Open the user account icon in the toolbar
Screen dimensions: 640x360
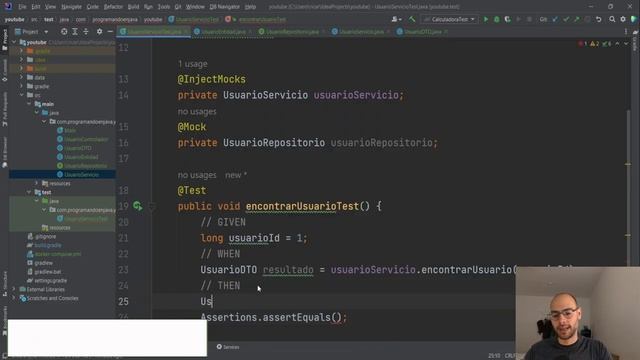point(396,19)
